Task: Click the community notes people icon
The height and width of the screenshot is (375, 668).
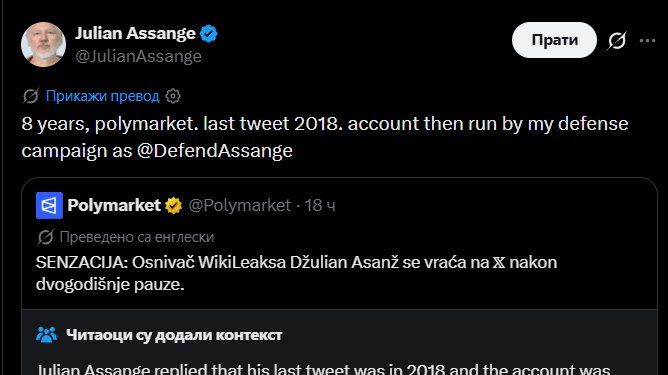Action: click(46, 335)
